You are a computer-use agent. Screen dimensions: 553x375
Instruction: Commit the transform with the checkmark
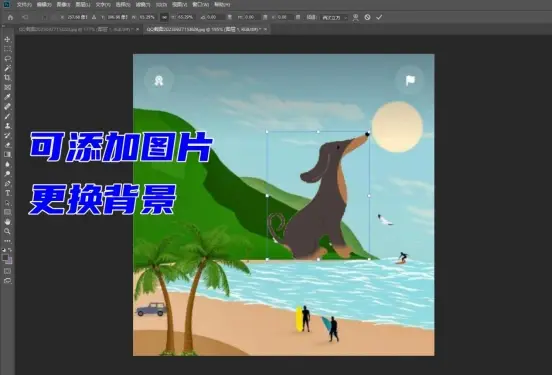click(379, 17)
